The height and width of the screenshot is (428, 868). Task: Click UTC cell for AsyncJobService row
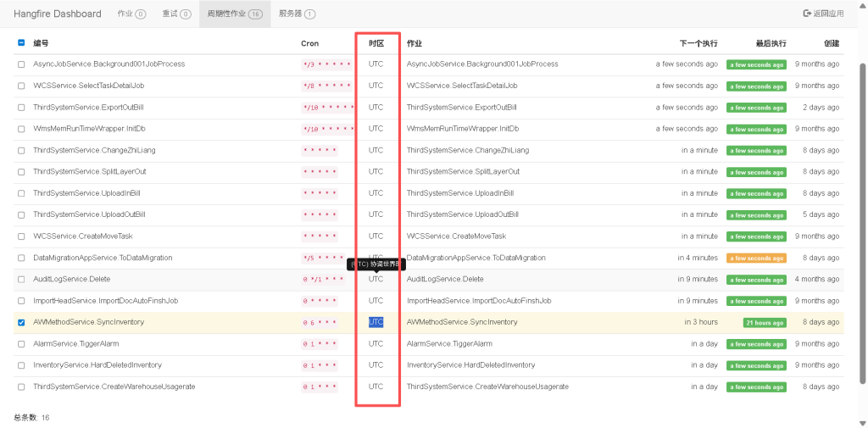coord(376,64)
